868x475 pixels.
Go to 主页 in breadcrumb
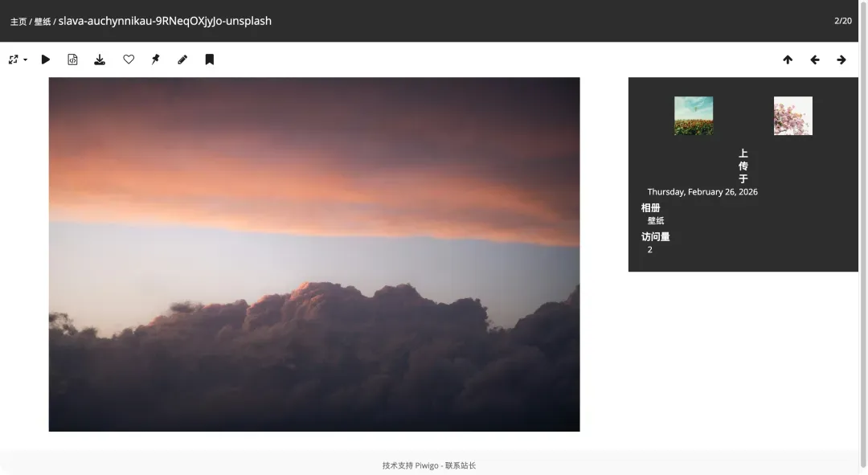click(18, 22)
